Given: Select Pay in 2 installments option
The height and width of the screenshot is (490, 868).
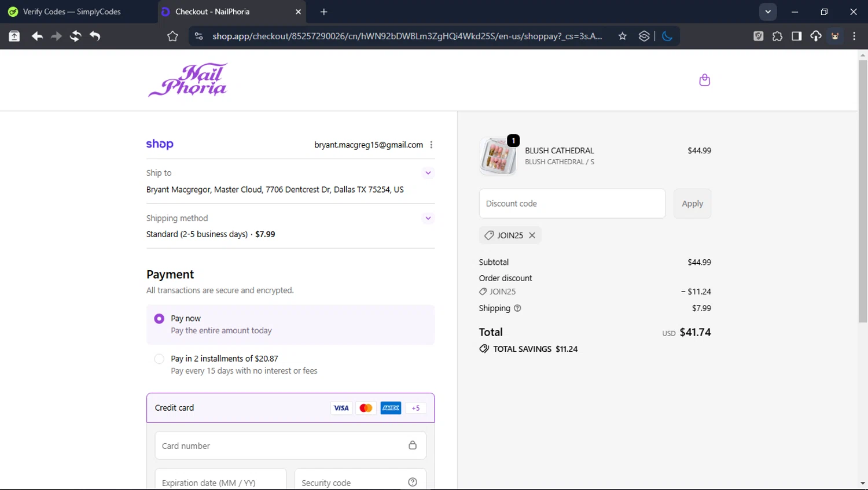Looking at the screenshot, I should 159,359.
